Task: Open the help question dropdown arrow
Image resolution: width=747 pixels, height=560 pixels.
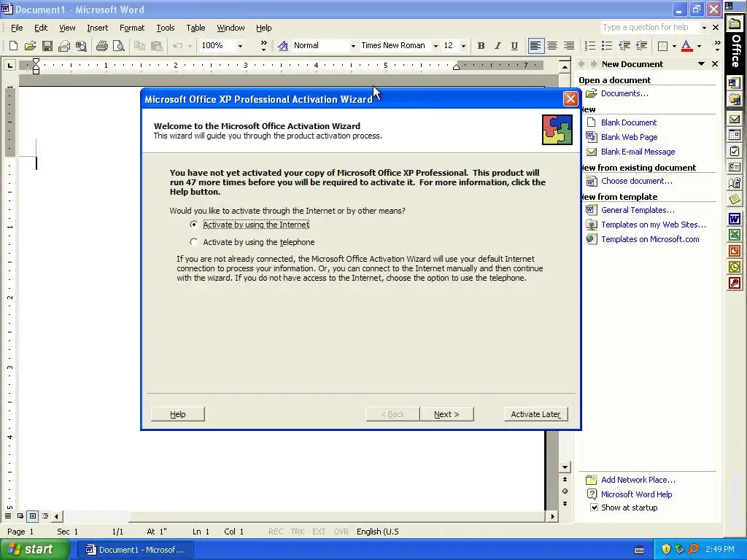Action: 704,28
